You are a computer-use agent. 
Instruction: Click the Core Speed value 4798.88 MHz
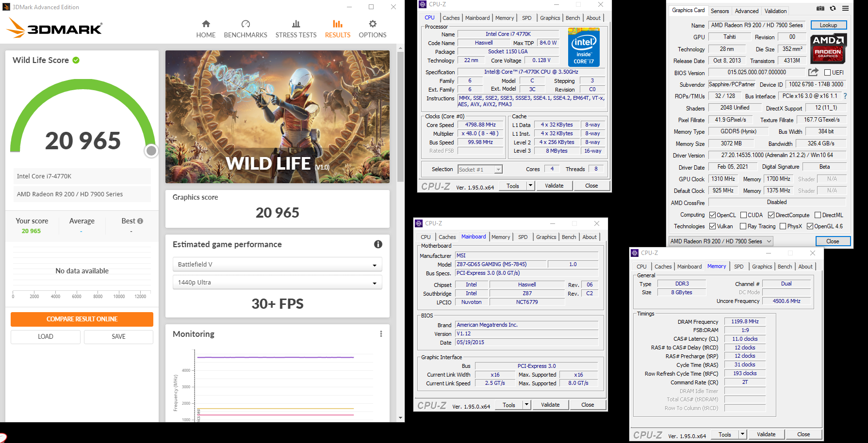point(480,125)
